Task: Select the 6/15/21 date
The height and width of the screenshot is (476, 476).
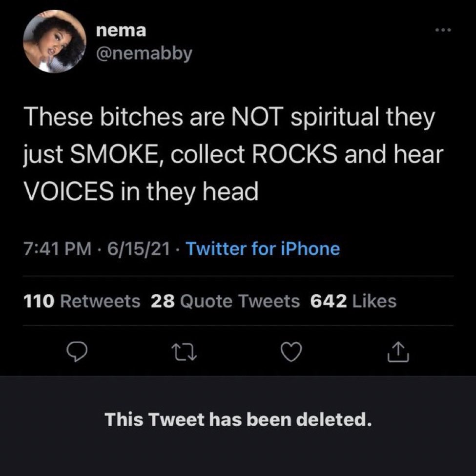Action: pos(139,248)
